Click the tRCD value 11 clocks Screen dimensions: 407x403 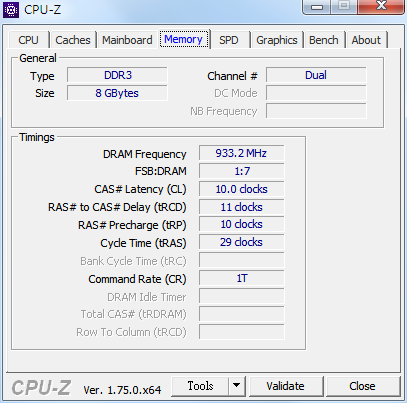pos(242,207)
